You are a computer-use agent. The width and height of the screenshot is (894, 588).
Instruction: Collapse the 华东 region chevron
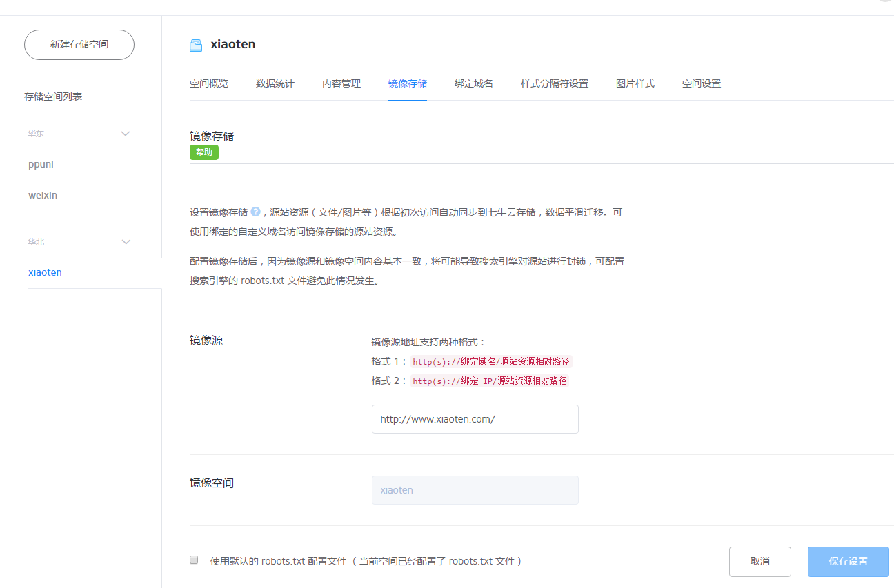tap(126, 134)
